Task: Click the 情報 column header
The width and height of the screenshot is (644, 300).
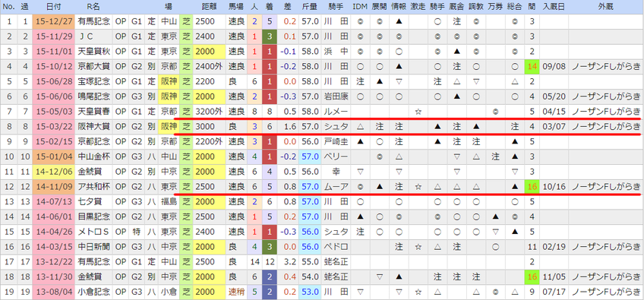Action: click(x=399, y=7)
